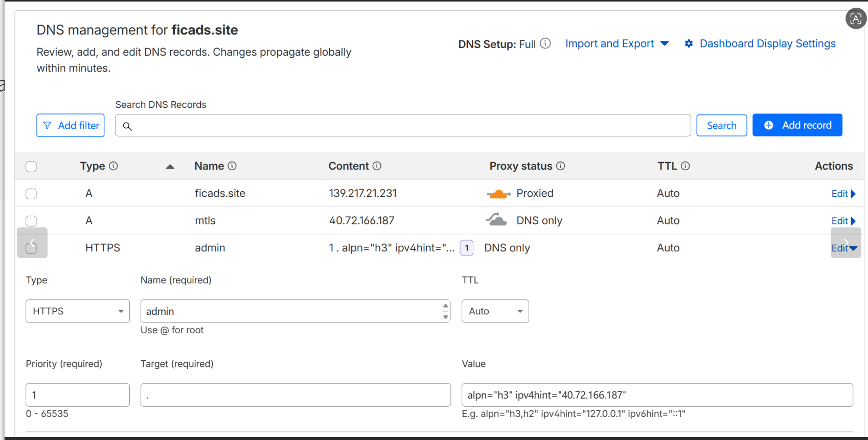Click the IP 40.72.166.187 cell in mtls row
Image resolution: width=868 pixels, height=440 pixels.
pos(362,221)
